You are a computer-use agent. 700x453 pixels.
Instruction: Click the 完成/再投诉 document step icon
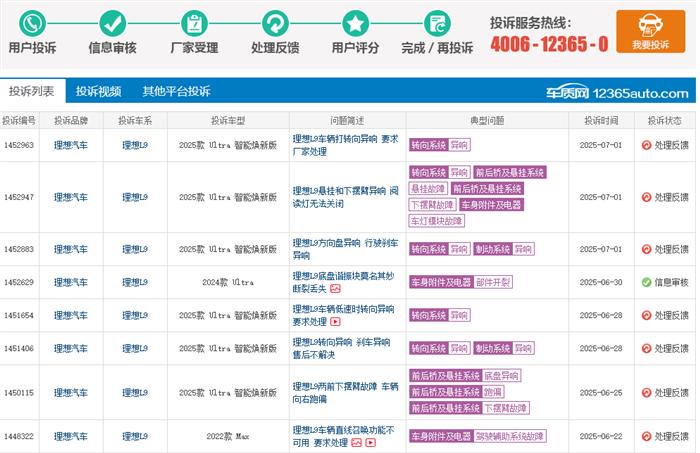[x=437, y=24]
